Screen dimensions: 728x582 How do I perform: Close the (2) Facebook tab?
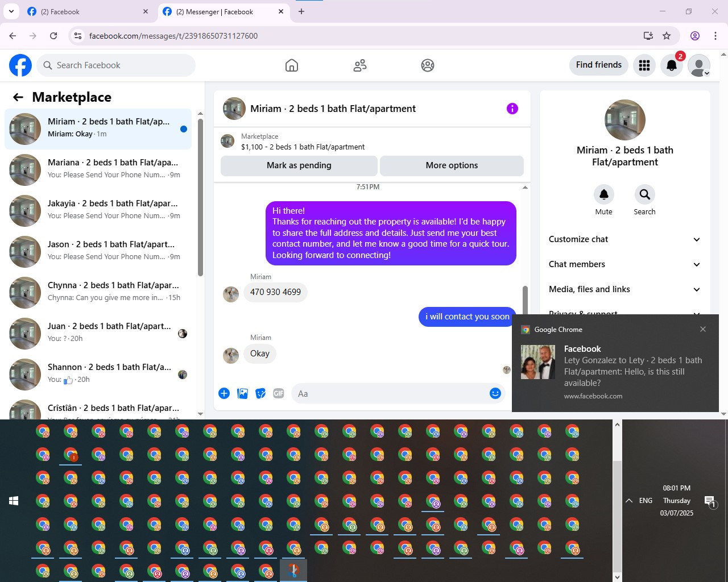146,11
